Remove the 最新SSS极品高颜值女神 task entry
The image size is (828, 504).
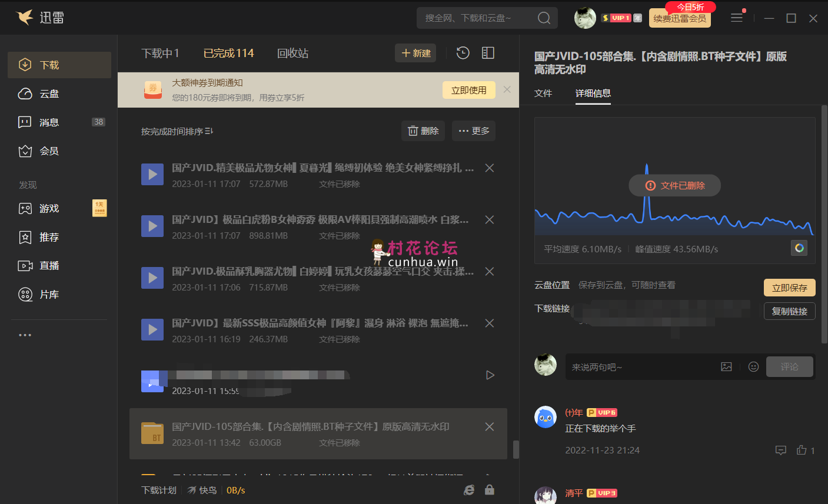(489, 323)
